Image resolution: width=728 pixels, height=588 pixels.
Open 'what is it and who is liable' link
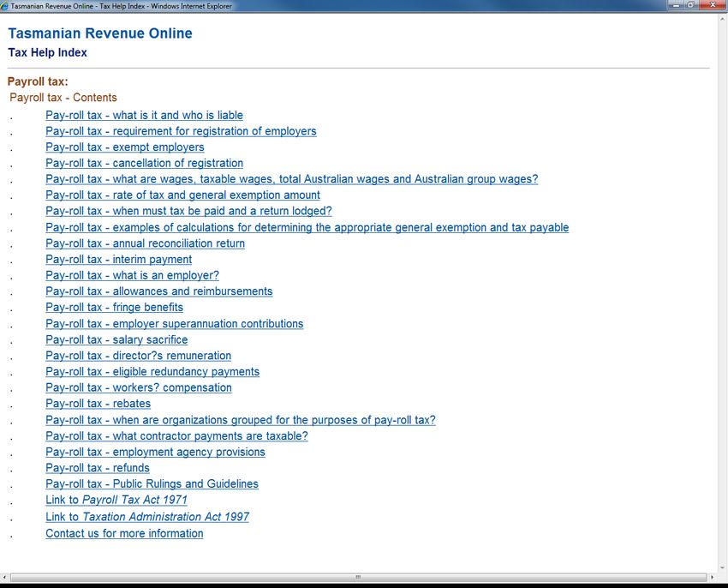144,115
